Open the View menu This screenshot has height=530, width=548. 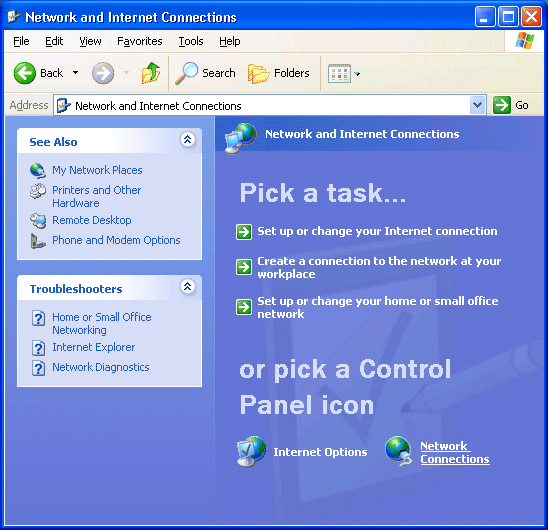90,41
